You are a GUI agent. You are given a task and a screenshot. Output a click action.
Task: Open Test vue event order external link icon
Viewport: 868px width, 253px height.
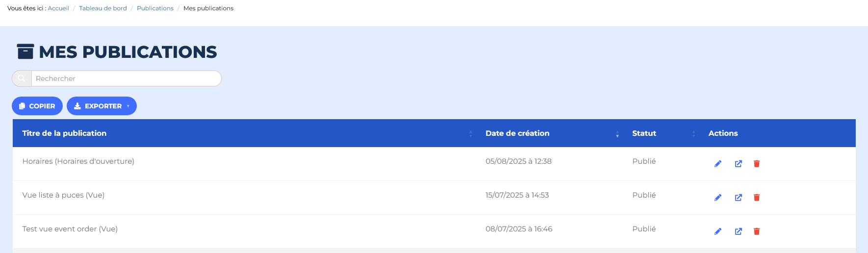tap(738, 231)
